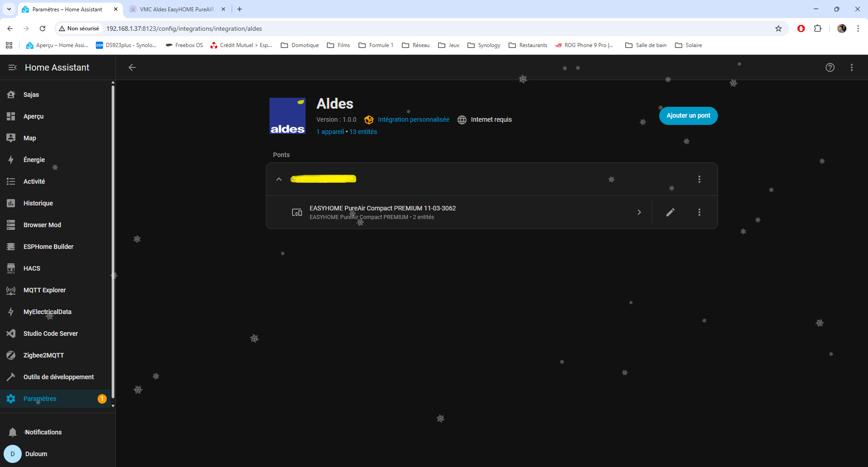Screen dimensions: 868x467
Task: Open the page overflow menu in the header
Action: pyautogui.click(x=852, y=67)
